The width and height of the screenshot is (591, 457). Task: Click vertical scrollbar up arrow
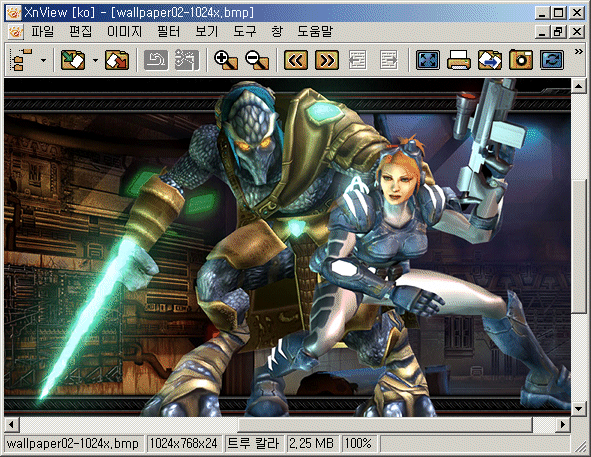click(578, 86)
